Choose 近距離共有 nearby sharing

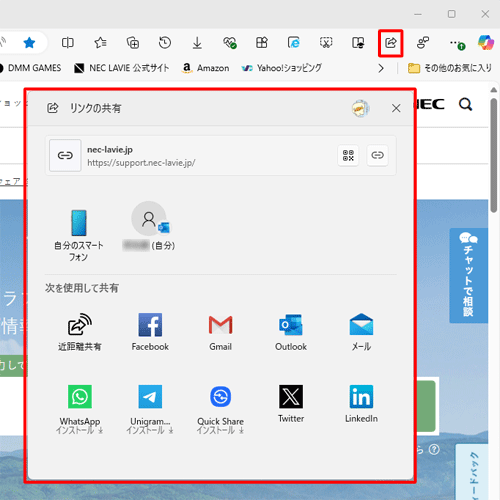[x=80, y=332]
